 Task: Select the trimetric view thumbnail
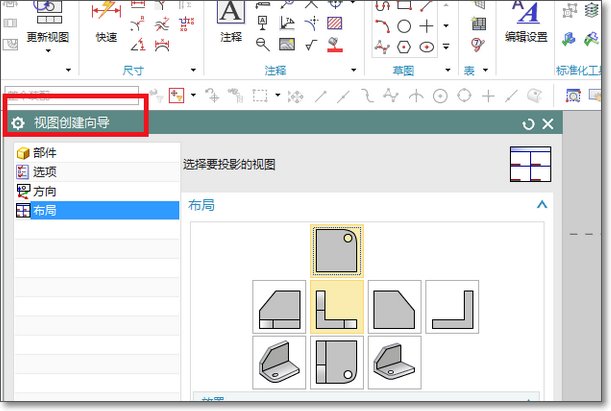pos(394,363)
